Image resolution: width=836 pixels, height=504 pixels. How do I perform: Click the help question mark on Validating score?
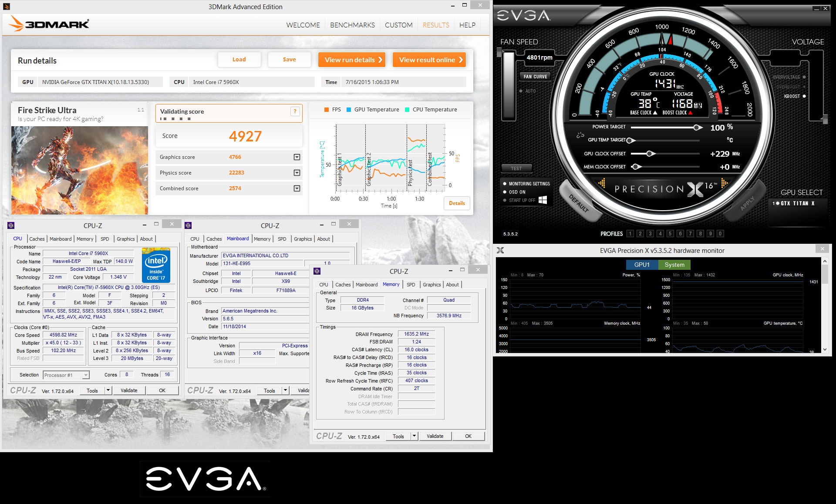click(295, 111)
